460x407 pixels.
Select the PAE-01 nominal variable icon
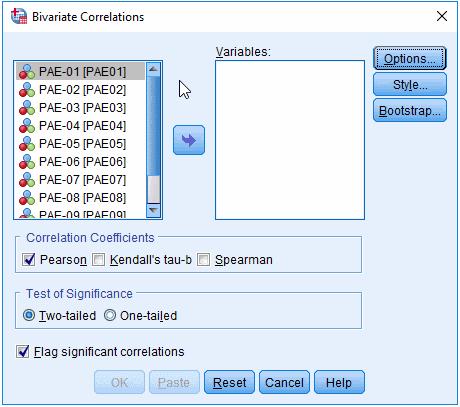[27, 72]
